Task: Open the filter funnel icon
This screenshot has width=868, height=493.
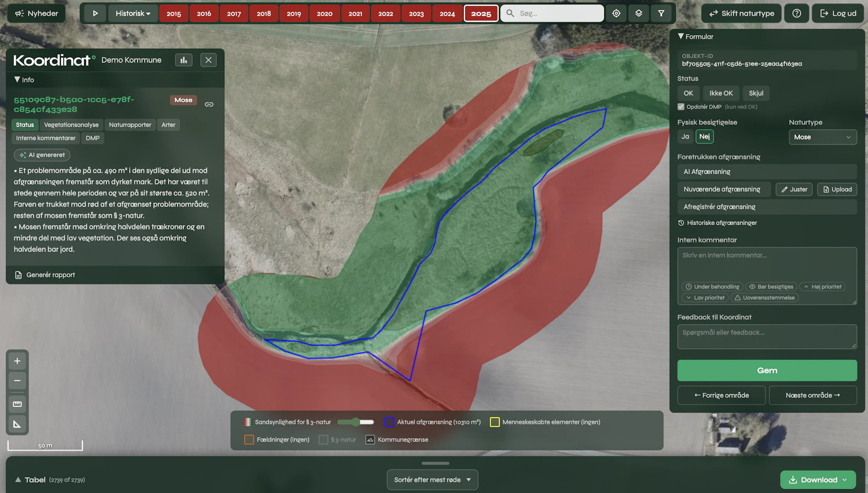Action: pyautogui.click(x=661, y=13)
